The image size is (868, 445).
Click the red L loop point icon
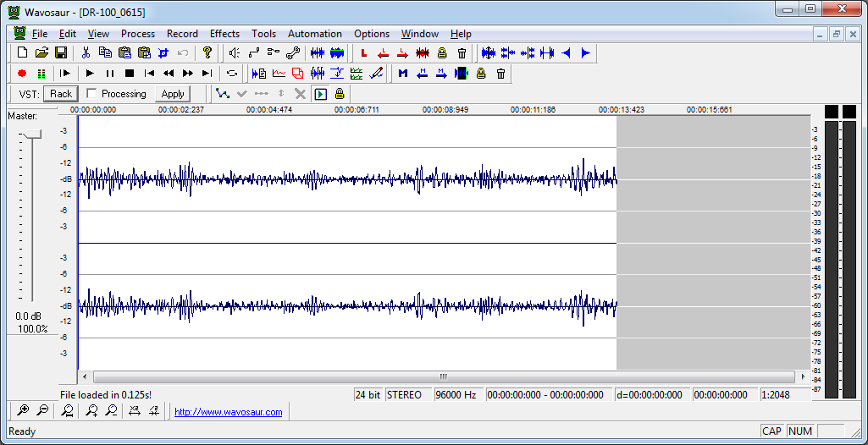(x=363, y=52)
